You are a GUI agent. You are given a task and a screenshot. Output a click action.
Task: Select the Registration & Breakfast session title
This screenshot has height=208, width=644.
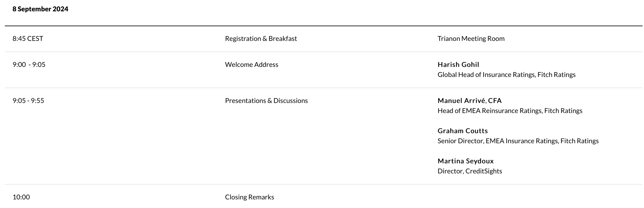261,39
